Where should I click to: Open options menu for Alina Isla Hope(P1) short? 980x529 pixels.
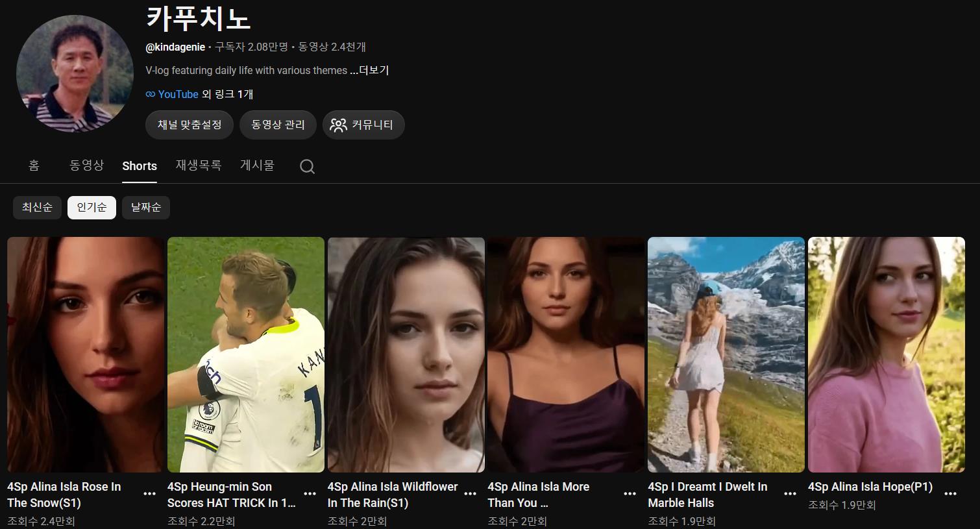950,494
